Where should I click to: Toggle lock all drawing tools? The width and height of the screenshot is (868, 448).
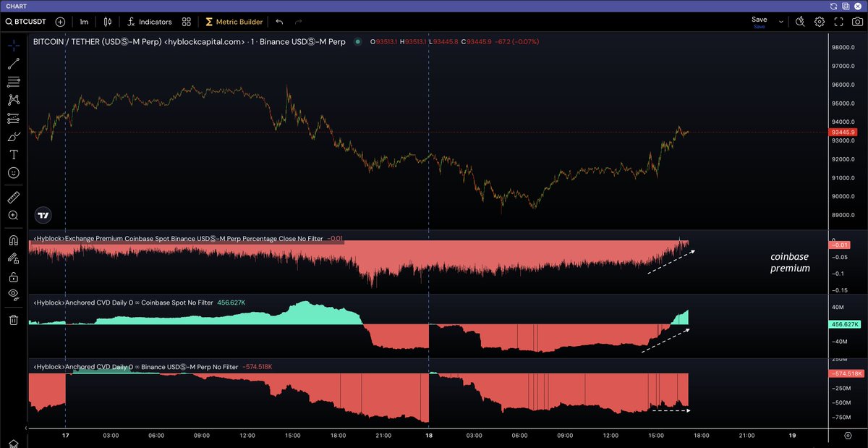[x=14, y=277]
